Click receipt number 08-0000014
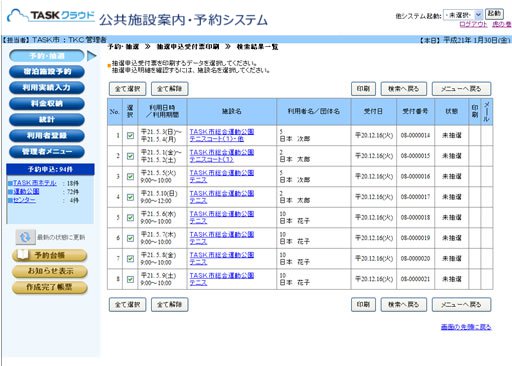This screenshot has width=512, height=366. (x=415, y=135)
